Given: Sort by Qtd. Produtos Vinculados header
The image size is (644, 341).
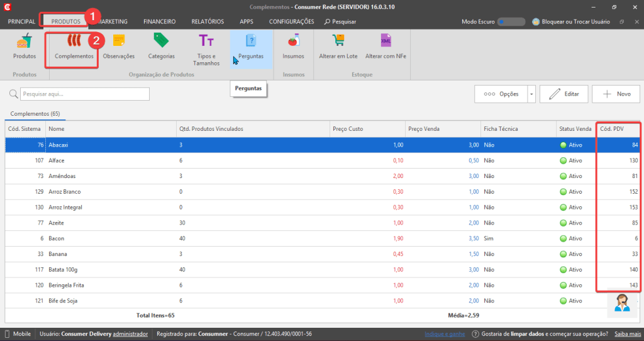Looking at the screenshot, I should coord(253,129).
